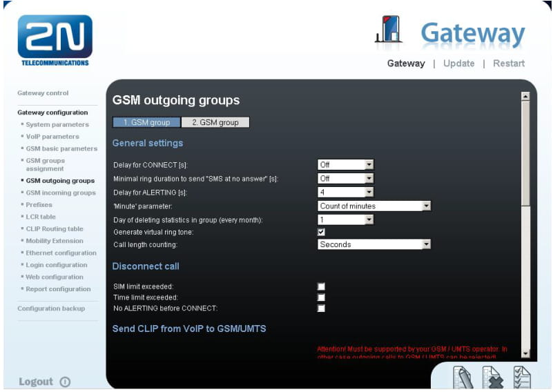Click the vertical scrollbar thumb
Image resolution: width=553 pixels, height=392 pixels.
tap(525, 154)
